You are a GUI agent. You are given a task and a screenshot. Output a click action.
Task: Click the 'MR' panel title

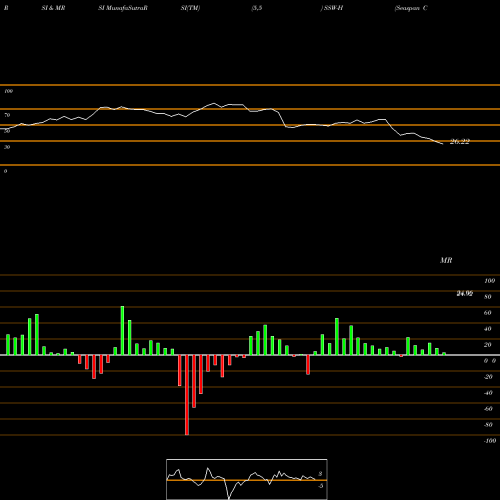(446, 260)
